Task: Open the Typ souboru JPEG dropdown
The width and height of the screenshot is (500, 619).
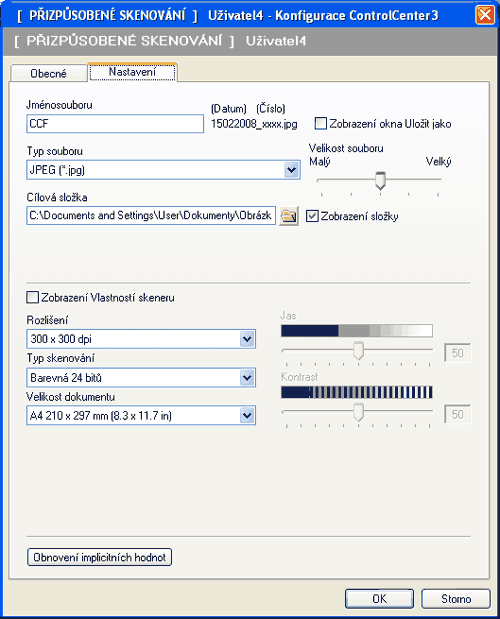Action: (291, 170)
